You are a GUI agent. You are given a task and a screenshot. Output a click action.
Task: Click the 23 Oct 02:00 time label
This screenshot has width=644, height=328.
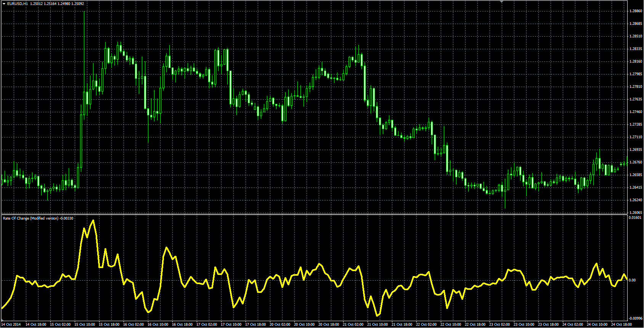tap(499, 325)
